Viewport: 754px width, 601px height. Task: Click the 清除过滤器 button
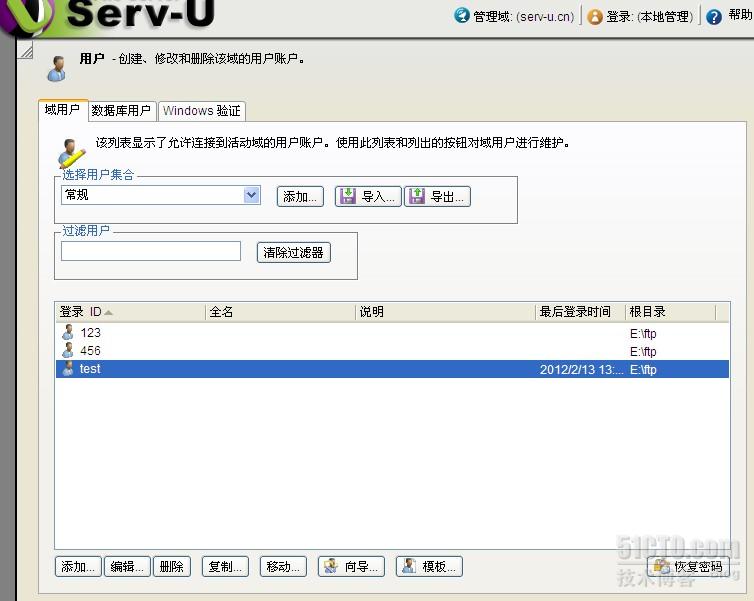[294, 252]
